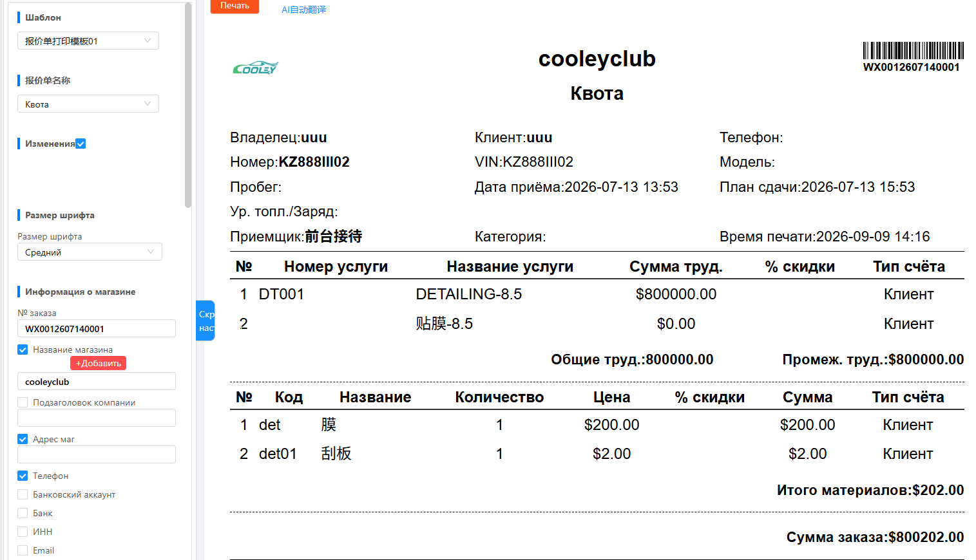Select the DT001 service number cell

click(x=282, y=294)
